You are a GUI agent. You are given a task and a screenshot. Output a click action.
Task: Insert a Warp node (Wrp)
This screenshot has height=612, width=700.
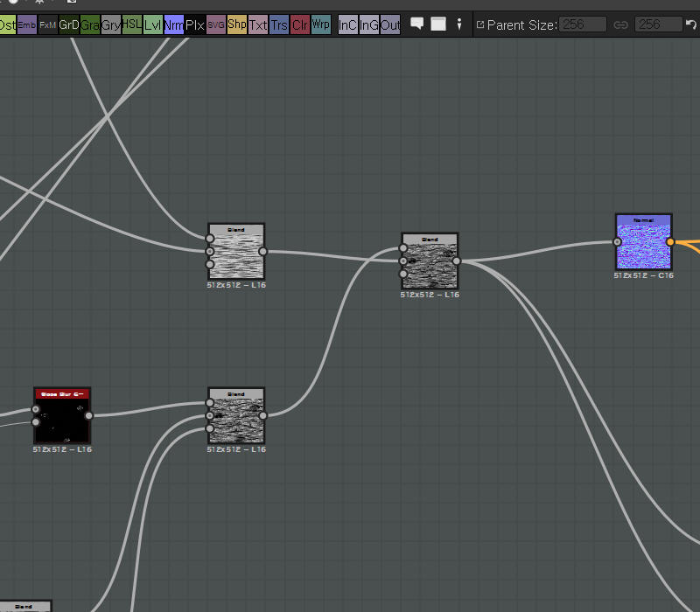click(x=321, y=24)
